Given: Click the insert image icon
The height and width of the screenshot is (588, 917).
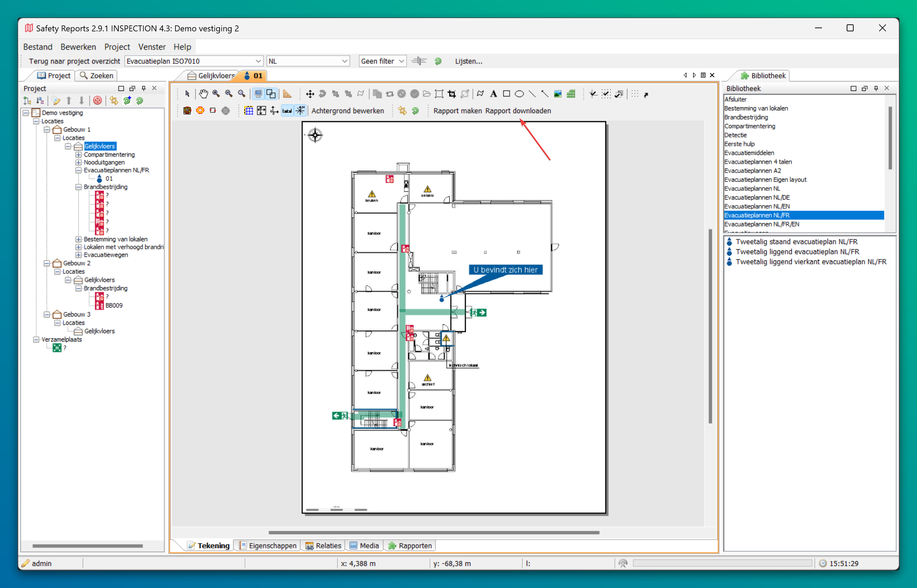Looking at the screenshot, I should tap(558, 94).
